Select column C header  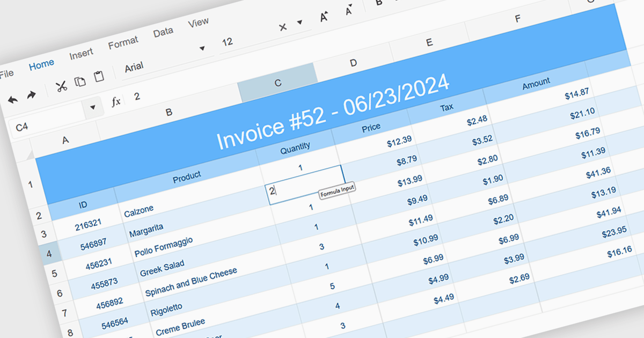(277, 83)
